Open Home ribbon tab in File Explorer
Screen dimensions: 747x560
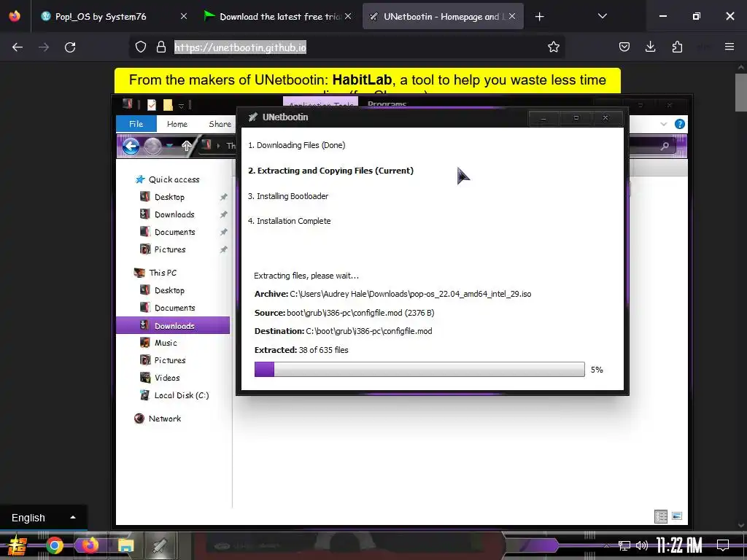pos(177,124)
